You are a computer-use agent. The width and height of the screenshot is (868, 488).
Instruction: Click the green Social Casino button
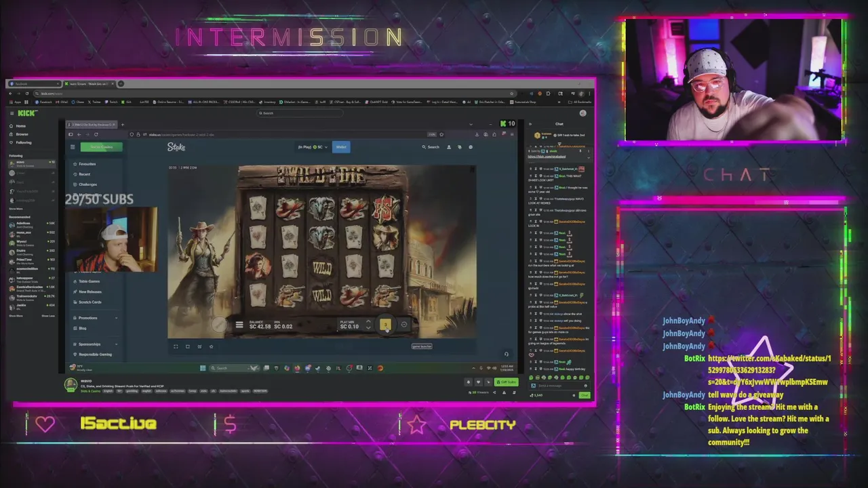pyautogui.click(x=102, y=147)
